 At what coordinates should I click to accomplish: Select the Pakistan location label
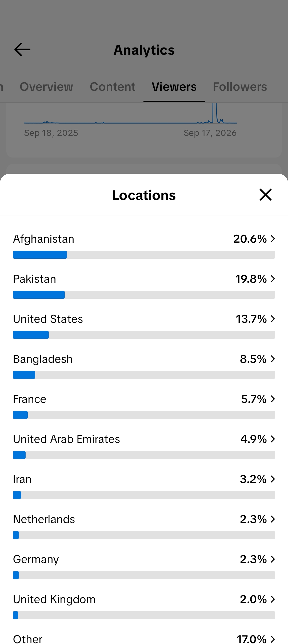point(35,279)
